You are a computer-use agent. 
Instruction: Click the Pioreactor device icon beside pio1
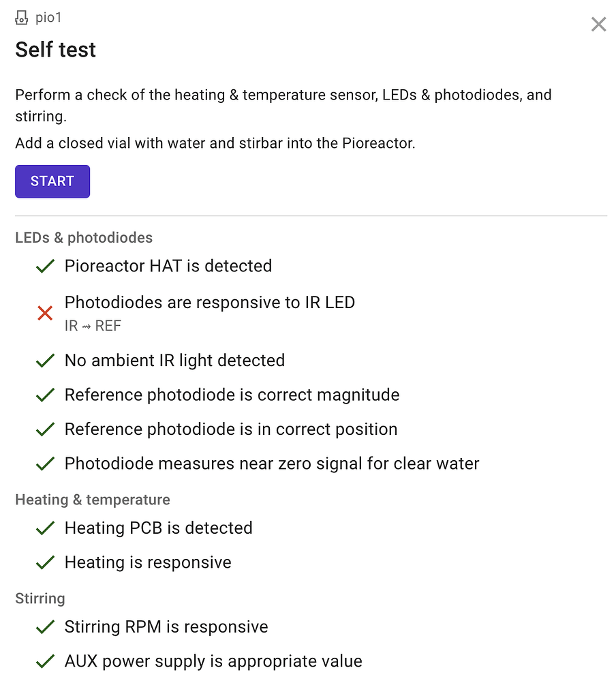21,17
